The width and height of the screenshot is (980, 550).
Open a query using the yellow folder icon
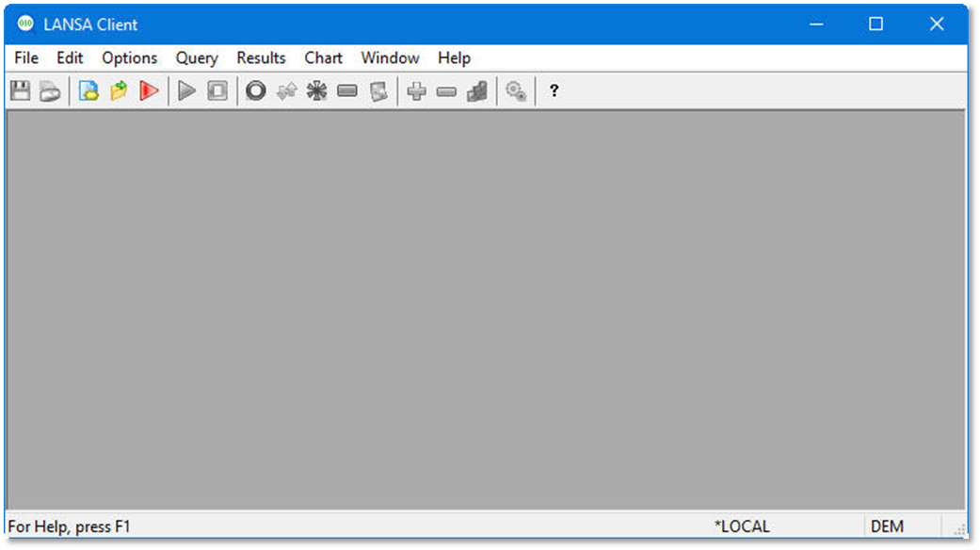(119, 91)
